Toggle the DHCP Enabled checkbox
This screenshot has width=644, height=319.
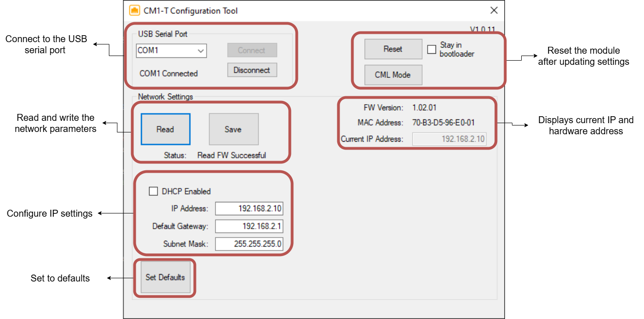(x=153, y=191)
